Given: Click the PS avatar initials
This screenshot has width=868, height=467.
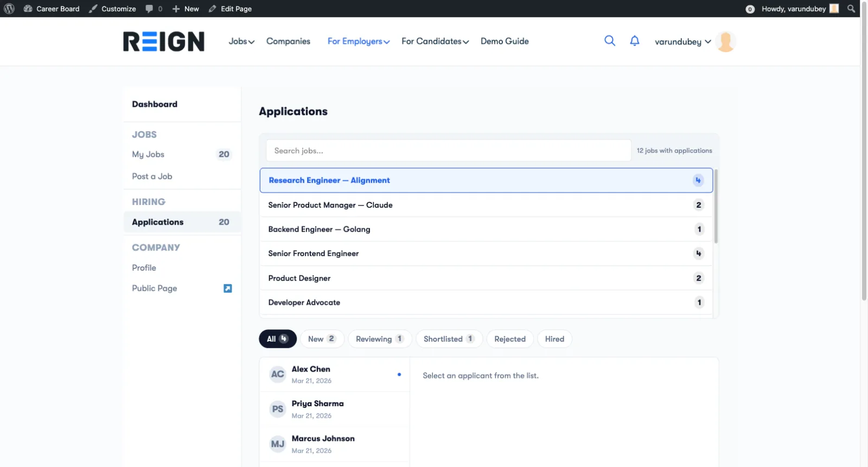Looking at the screenshot, I should tap(278, 409).
